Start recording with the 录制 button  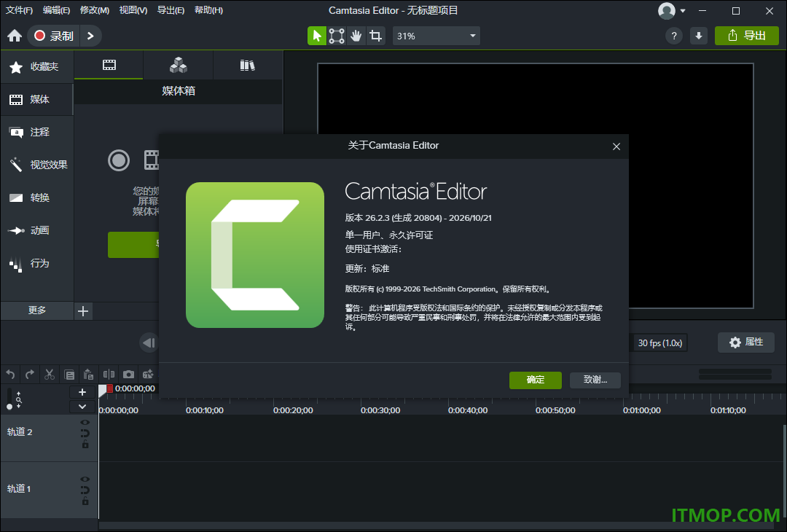54,36
